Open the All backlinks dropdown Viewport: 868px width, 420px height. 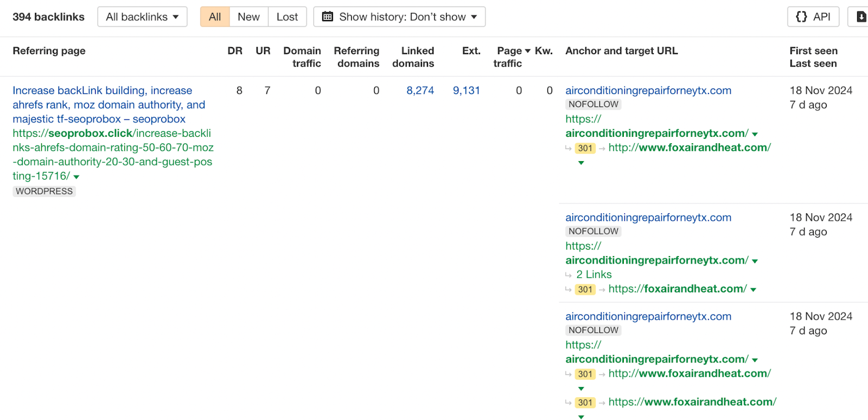(142, 17)
